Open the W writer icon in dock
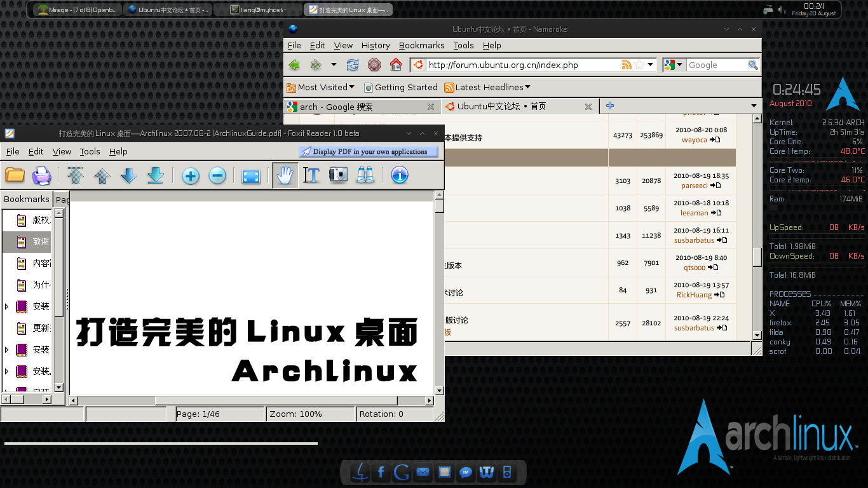This screenshot has width=868, height=488. click(487, 472)
